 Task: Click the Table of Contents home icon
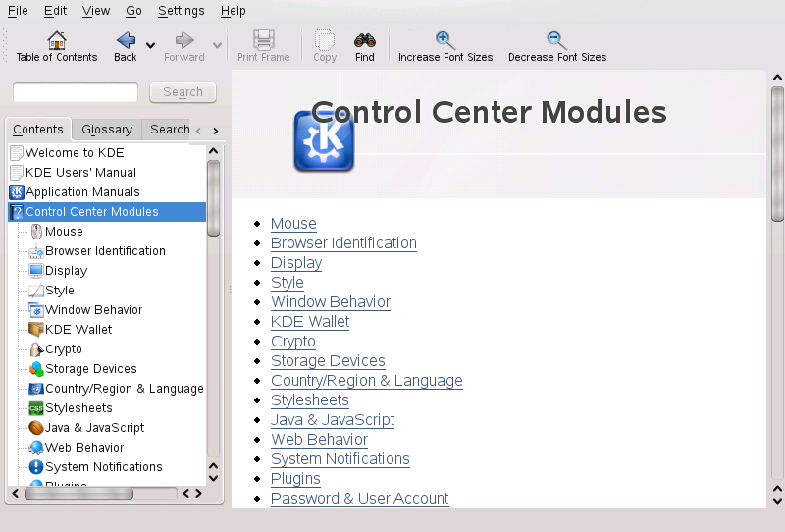pos(57,40)
